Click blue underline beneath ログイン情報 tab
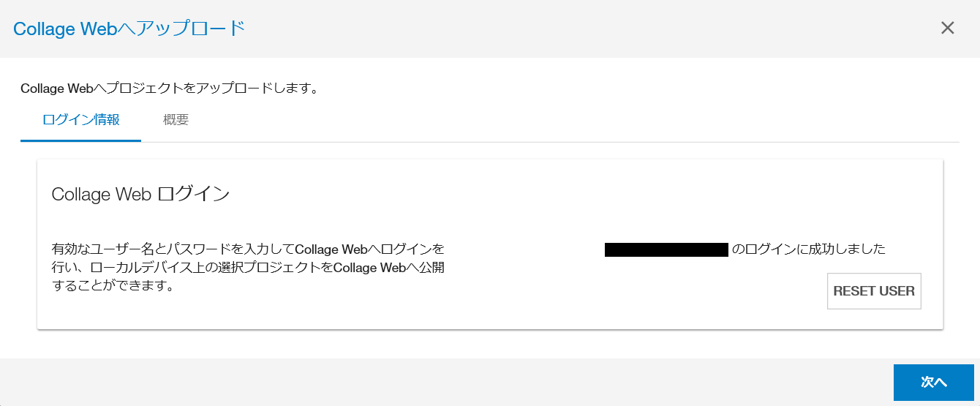The width and height of the screenshot is (980, 406). coord(81,140)
